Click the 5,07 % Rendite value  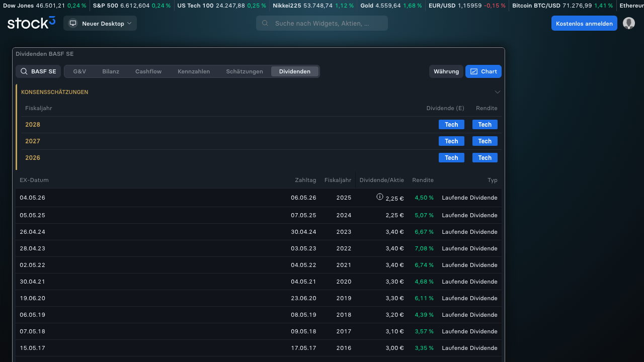(424, 215)
